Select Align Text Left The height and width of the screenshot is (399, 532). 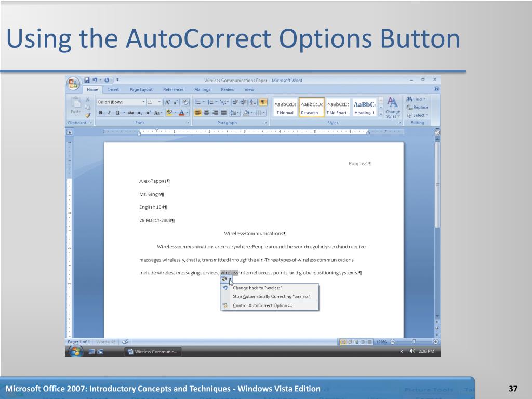coord(198,113)
